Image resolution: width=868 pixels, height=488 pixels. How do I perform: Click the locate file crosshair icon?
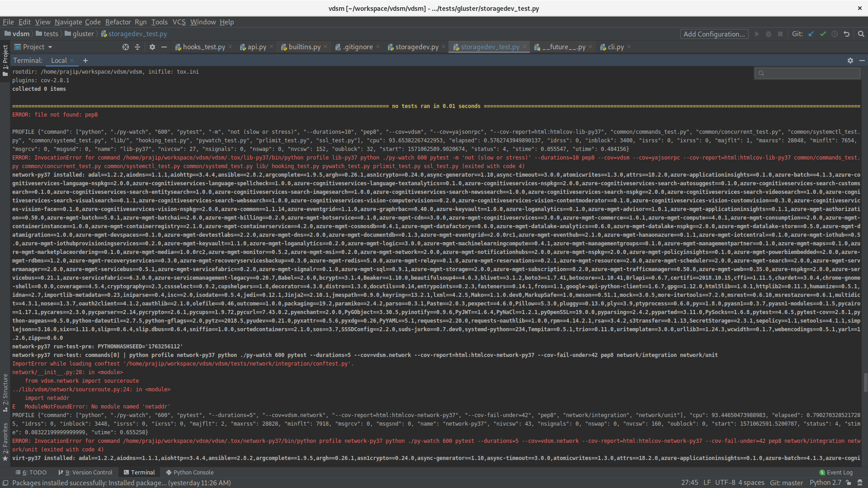[126, 47]
